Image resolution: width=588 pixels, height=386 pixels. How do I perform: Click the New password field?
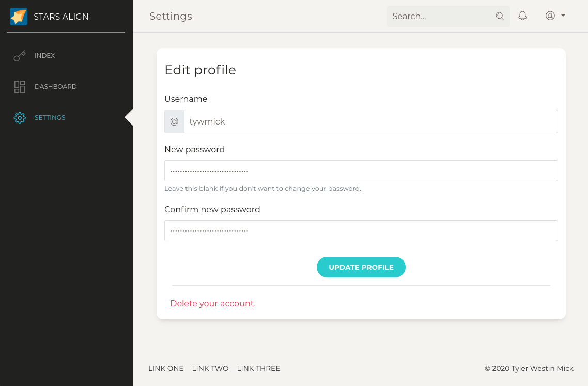(361, 171)
